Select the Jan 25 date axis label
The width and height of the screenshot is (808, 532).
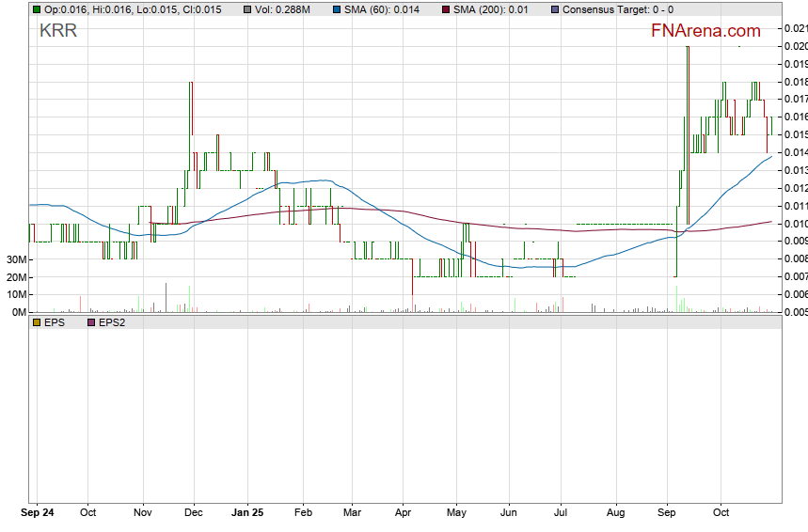tap(247, 513)
